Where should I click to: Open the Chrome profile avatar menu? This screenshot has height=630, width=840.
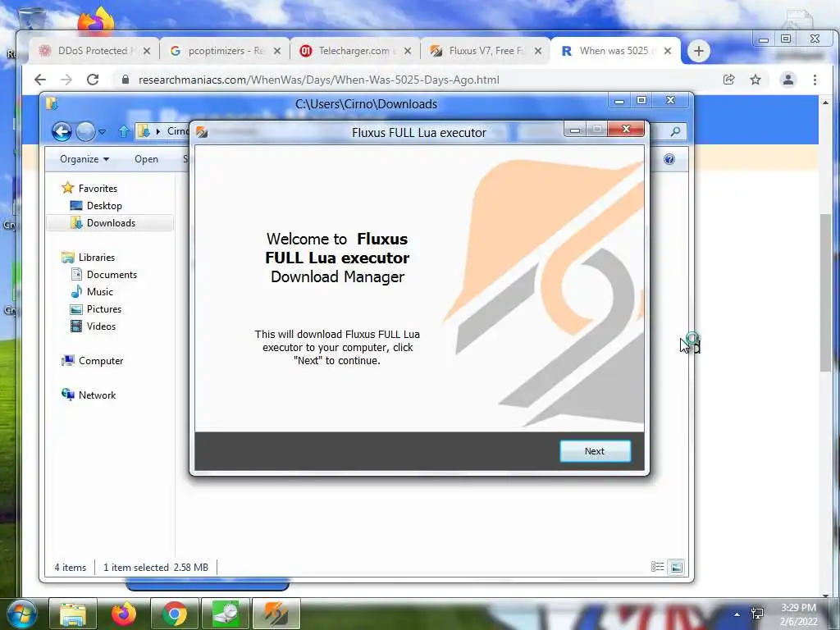pos(788,80)
